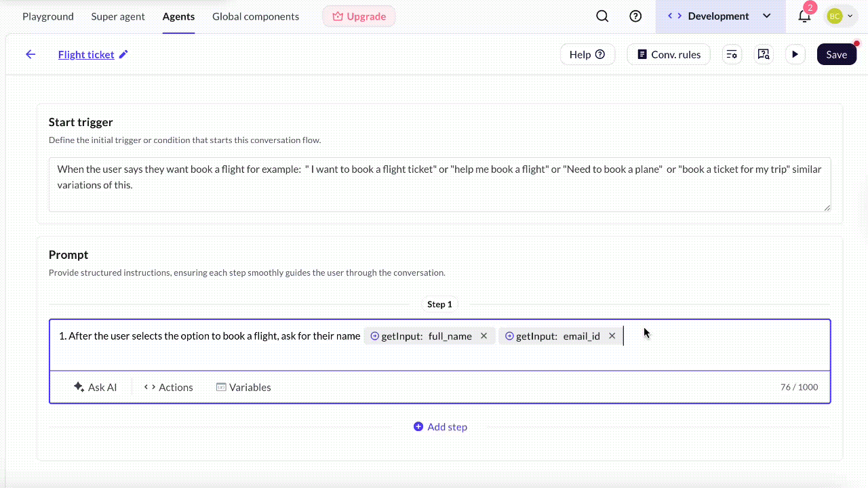
Task: Open the help question mark icon
Action: tap(635, 16)
